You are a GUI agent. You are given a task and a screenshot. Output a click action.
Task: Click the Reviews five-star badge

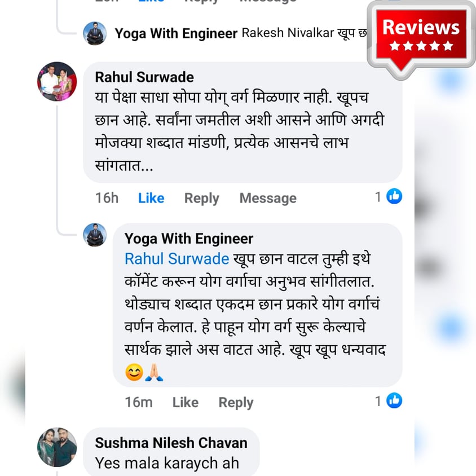tap(421, 38)
